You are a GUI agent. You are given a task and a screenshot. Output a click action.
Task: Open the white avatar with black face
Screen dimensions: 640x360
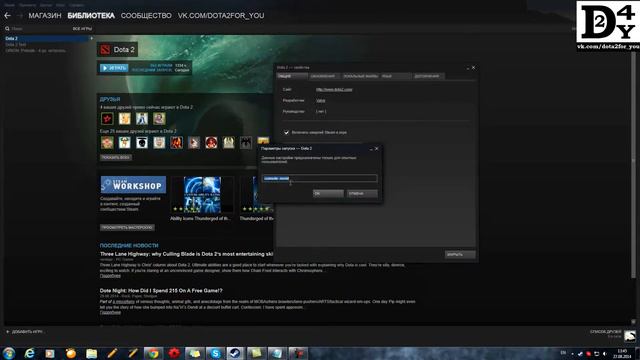(x=142, y=142)
